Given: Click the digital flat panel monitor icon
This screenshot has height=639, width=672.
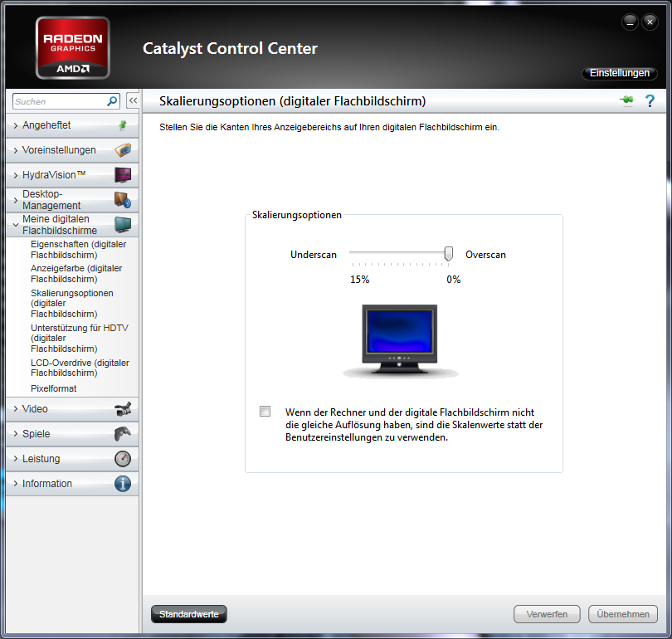Looking at the screenshot, I should click(x=123, y=225).
